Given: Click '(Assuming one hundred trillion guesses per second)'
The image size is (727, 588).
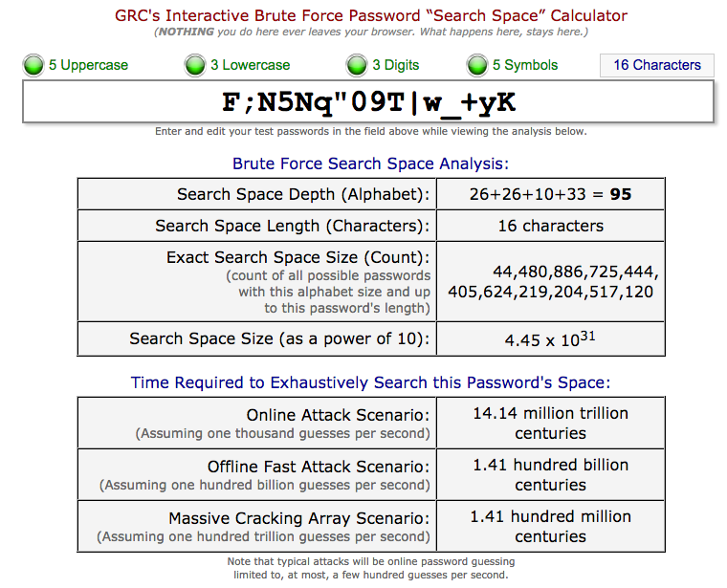Looking at the screenshot, I should point(263,536).
